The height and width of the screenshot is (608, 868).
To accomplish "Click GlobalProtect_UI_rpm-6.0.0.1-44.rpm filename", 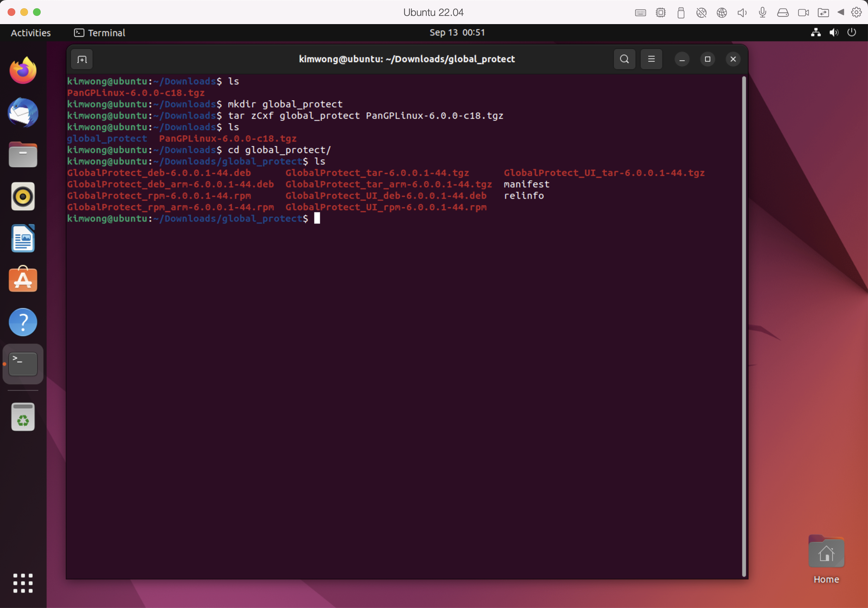I will pos(386,207).
